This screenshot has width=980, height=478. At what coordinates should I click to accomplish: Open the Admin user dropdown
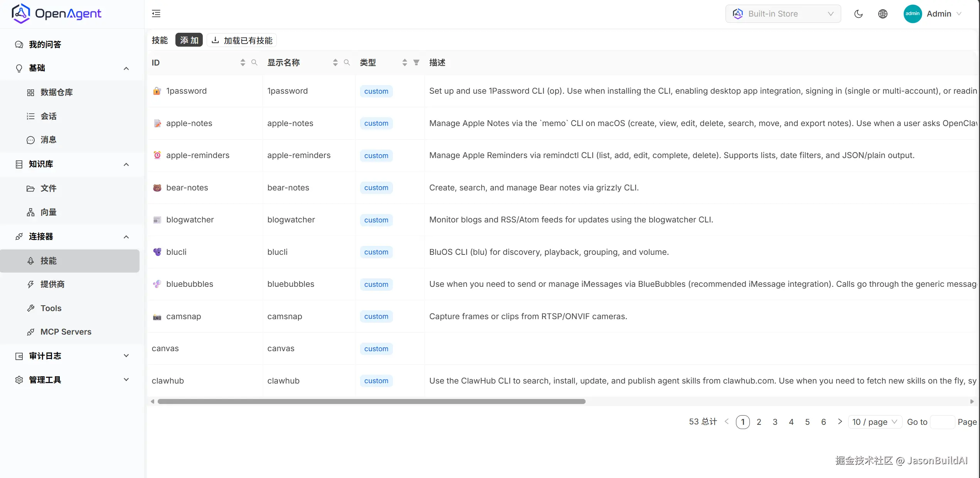pos(944,14)
